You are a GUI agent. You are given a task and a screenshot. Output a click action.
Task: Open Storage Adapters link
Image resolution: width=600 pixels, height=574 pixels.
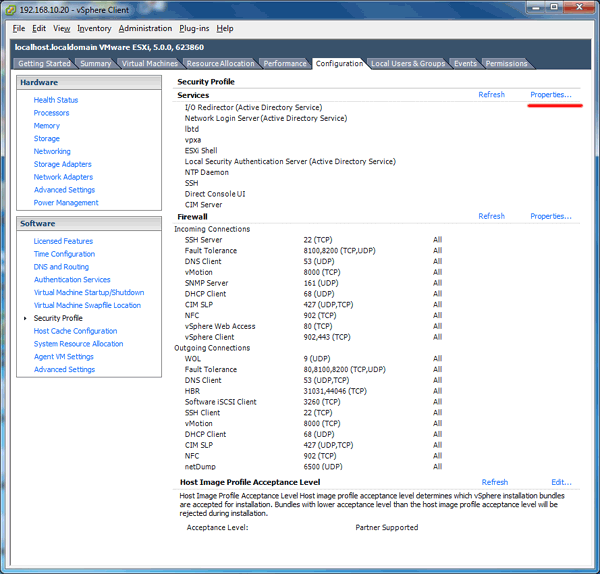point(63,164)
